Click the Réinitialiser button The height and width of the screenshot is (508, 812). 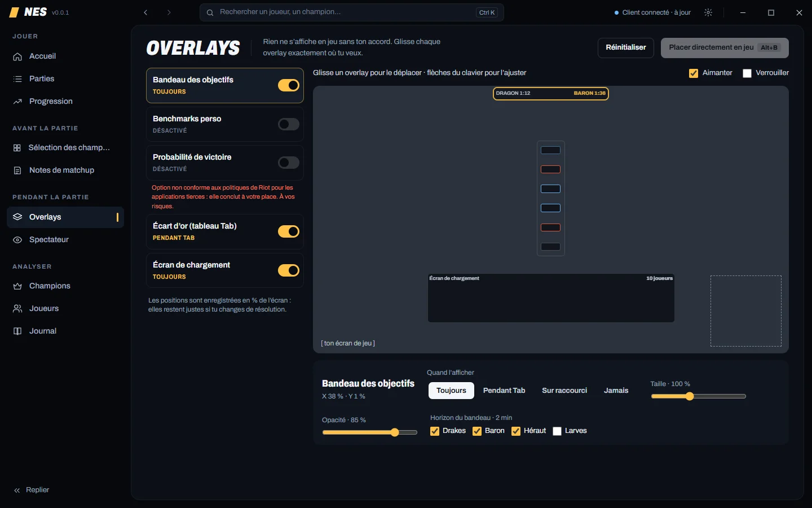626,48
